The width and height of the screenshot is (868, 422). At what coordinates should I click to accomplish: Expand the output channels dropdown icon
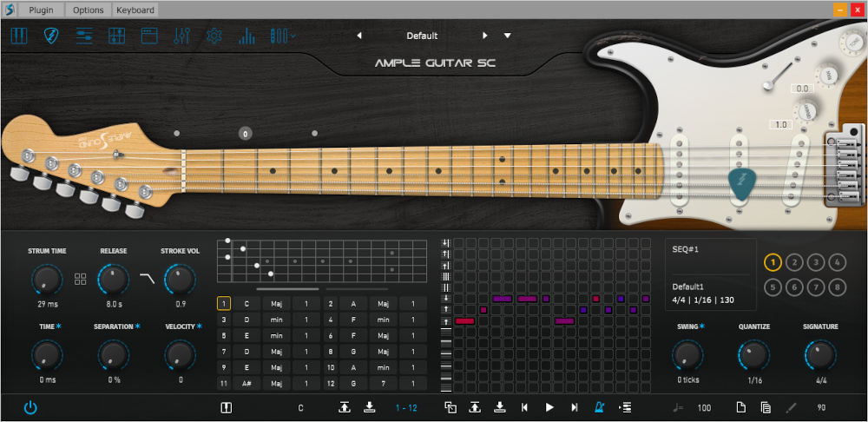coord(283,36)
